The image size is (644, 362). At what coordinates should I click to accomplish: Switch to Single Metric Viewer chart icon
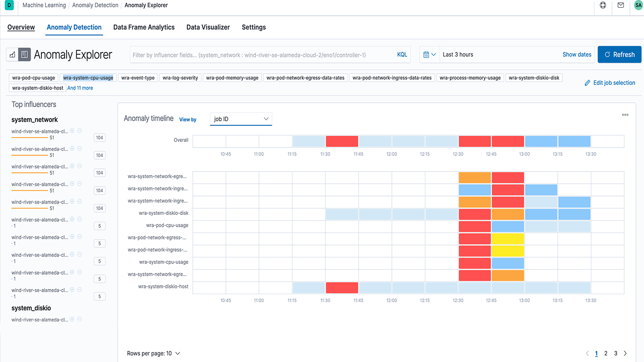click(12, 55)
